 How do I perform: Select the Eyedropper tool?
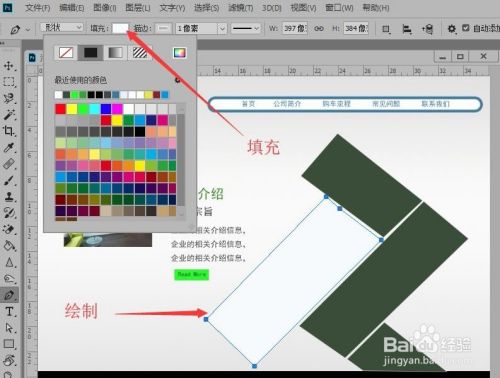(x=9, y=147)
